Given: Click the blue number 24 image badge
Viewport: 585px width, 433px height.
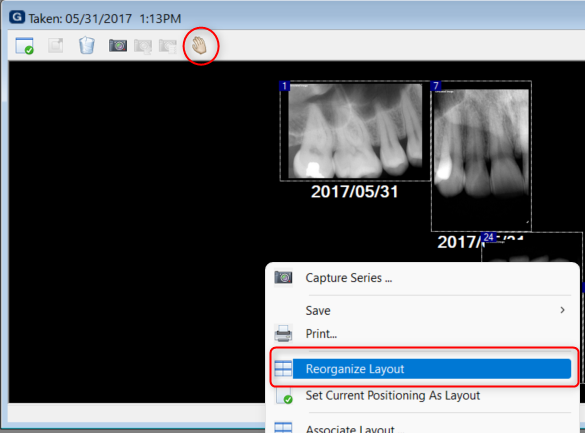Looking at the screenshot, I should point(489,237).
